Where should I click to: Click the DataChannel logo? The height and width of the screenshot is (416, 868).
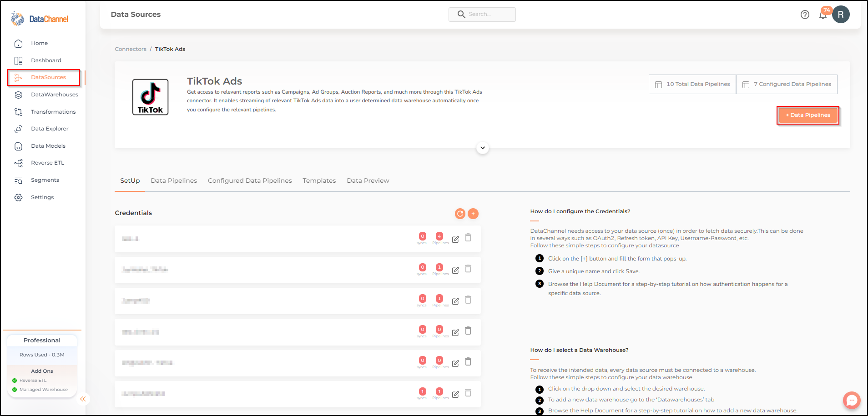[40, 19]
